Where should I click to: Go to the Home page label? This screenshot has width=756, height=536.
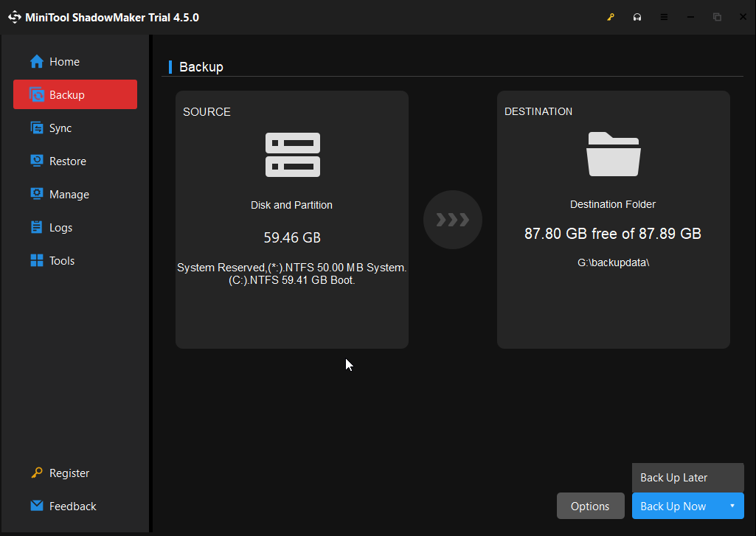point(65,62)
